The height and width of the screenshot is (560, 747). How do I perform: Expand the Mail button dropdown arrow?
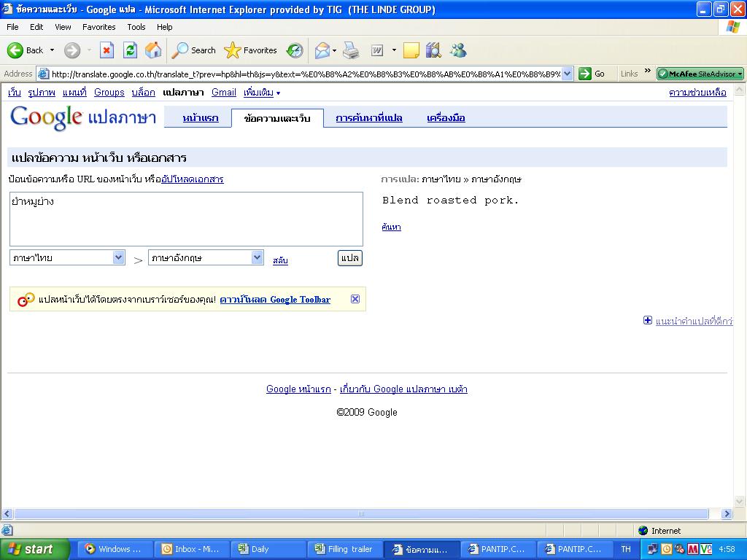pyautogui.click(x=334, y=50)
